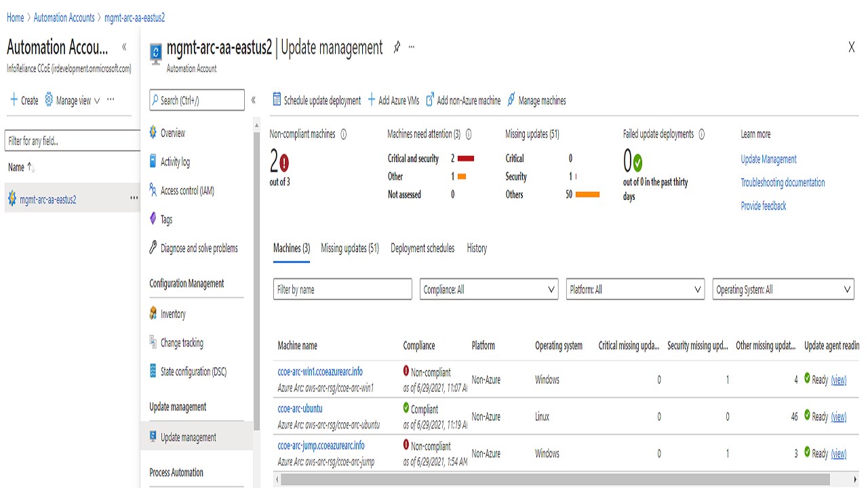The width and height of the screenshot is (868, 488).
Task: Open the ellipsis menu next to the page title
Action: [x=412, y=47]
